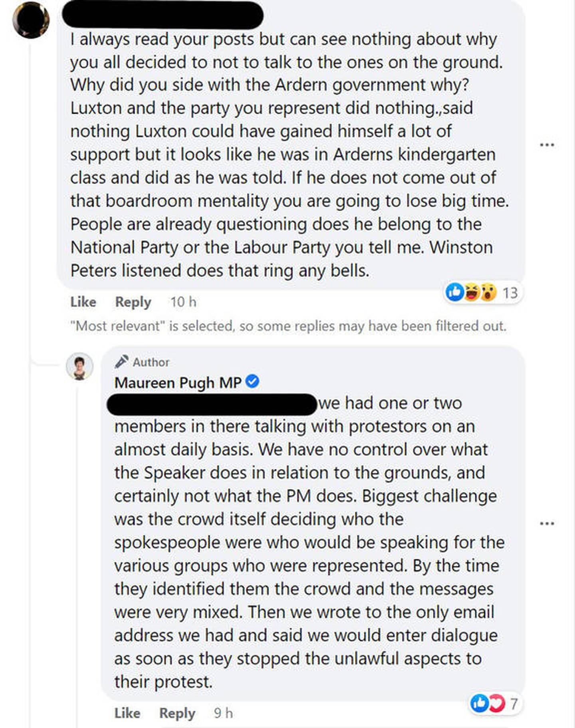The image size is (575, 728).
Task: Like Maureen Pugh MP's reply
Action: tap(127, 713)
